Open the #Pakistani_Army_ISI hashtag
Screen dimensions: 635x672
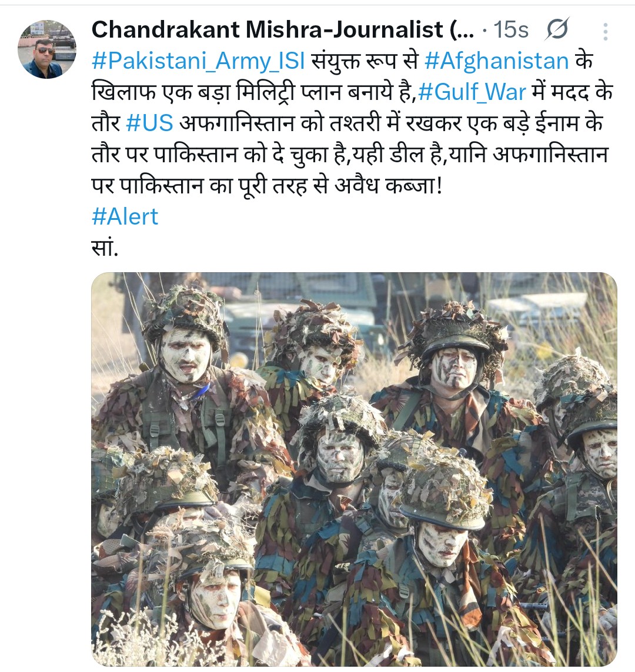[198, 61]
